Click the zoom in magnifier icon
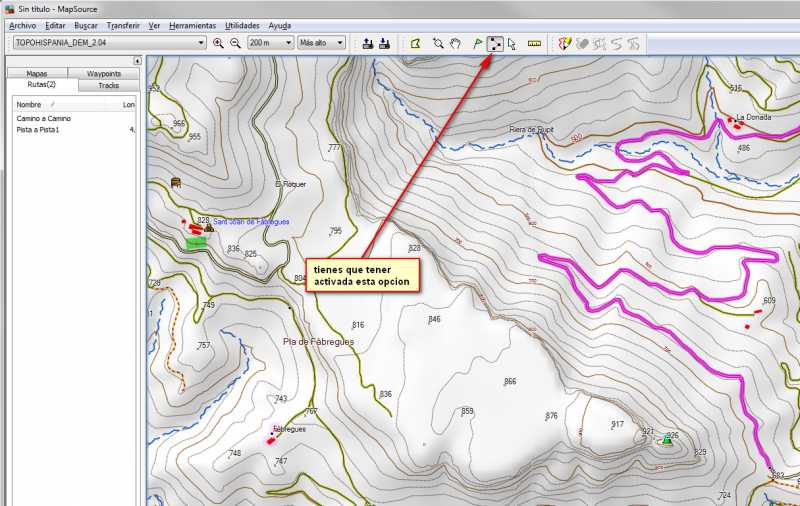800x506 pixels. click(218, 43)
